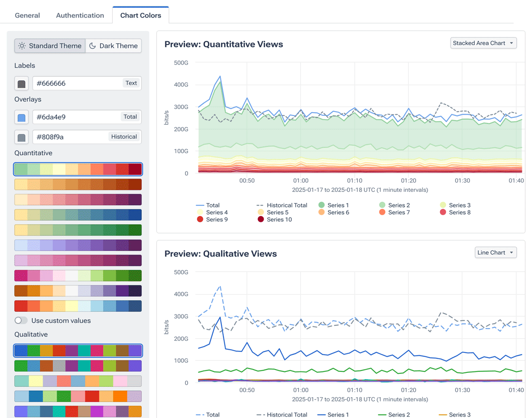Click the moon icon on Dark Theme
The width and height of the screenshot is (532, 418).
pyautogui.click(x=93, y=46)
